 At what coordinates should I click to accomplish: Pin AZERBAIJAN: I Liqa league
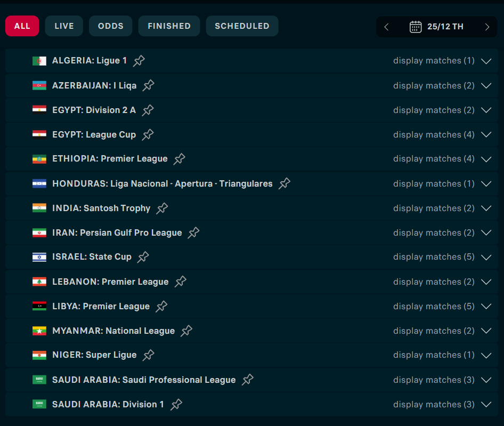149,85
